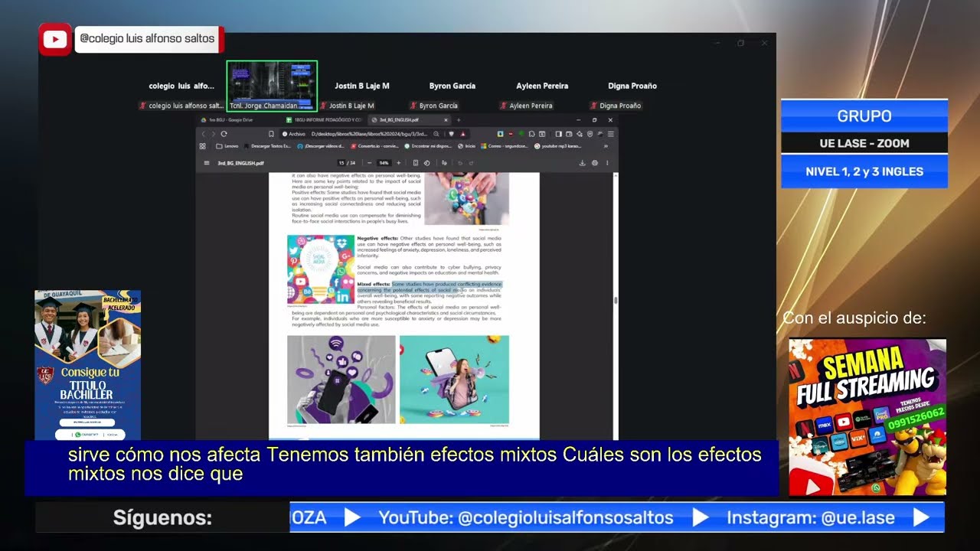Click the PDF page number field
The image size is (980, 551).
click(341, 163)
